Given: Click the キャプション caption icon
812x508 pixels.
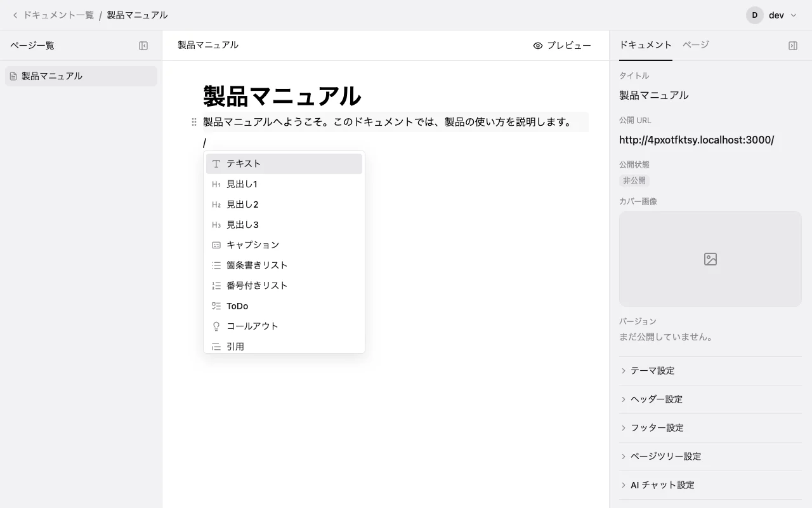Looking at the screenshot, I should (x=216, y=245).
